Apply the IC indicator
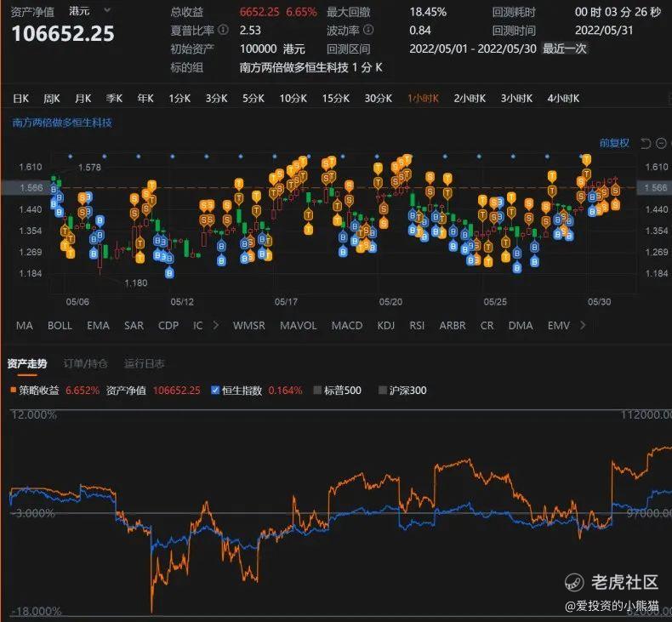The width and height of the screenshot is (672, 622). (x=197, y=326)
